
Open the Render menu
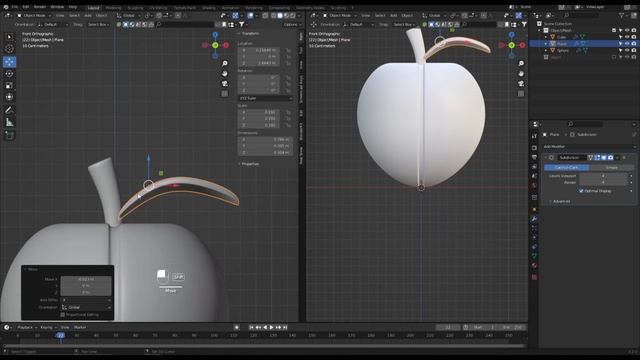tap(40, 7)
